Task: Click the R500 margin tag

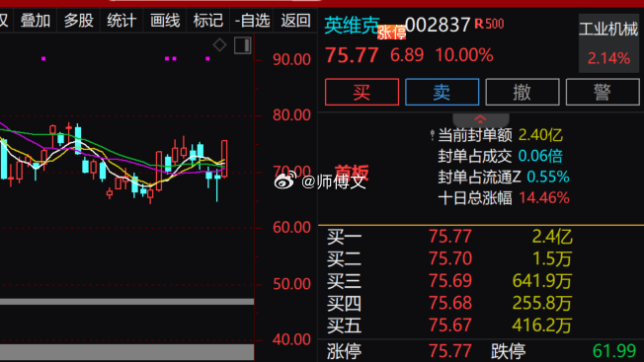Action: (489, 24)
